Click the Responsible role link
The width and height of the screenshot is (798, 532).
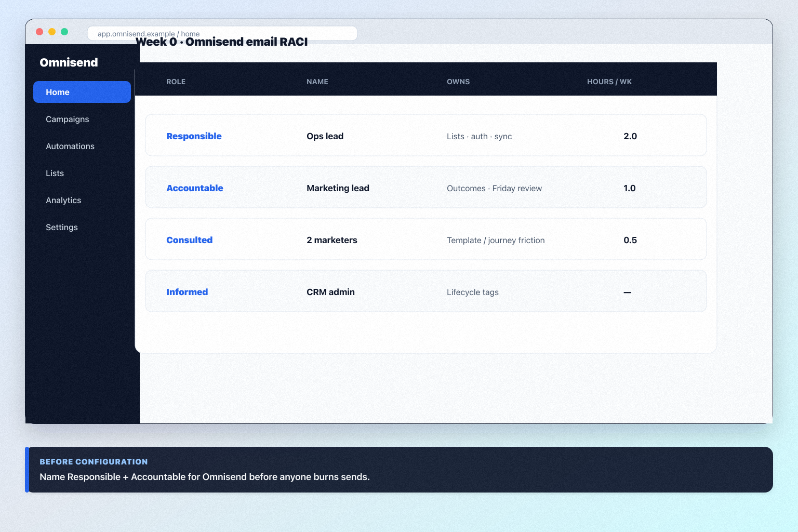click(x=194, y=136)
